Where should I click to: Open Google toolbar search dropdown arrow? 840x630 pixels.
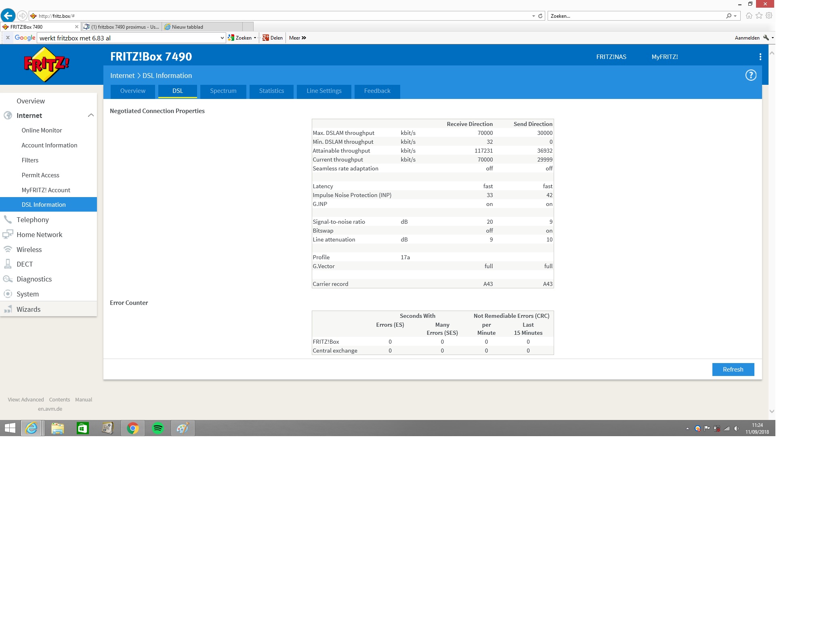222,38
